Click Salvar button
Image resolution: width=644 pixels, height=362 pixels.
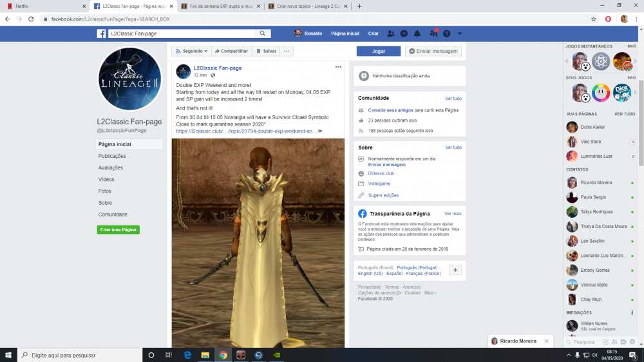click(x=266, y=51)
